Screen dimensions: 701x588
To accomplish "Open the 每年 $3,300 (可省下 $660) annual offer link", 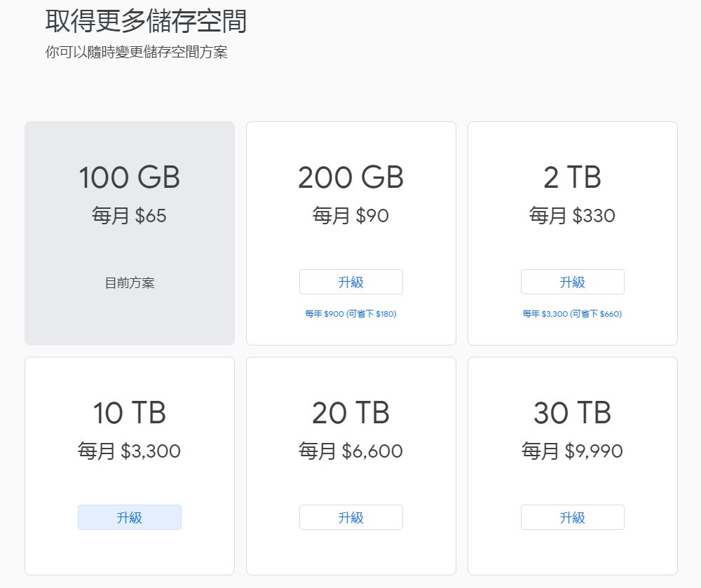I will pyautogui.click(x=572, y=314).
